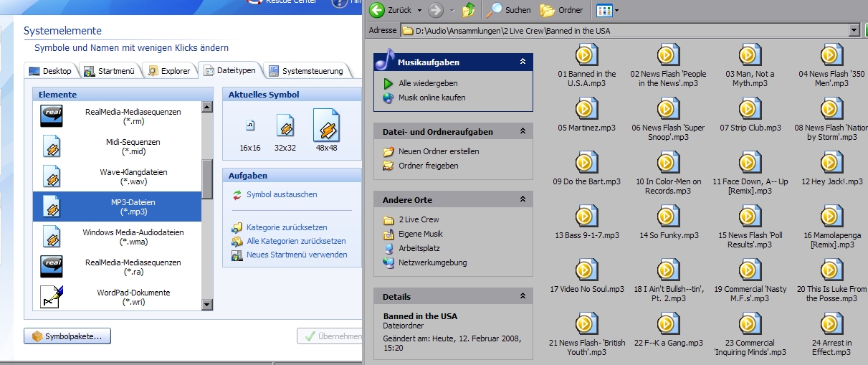
Task: Click the Elemente list scrollbar thumb
Action: tap(207, 179)
